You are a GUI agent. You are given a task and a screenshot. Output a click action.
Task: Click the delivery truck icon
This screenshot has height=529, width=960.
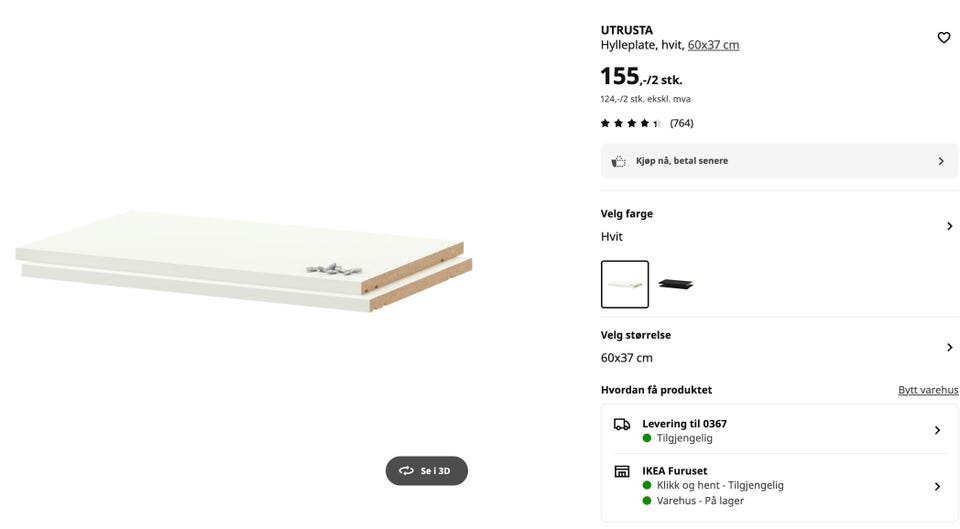622,424
